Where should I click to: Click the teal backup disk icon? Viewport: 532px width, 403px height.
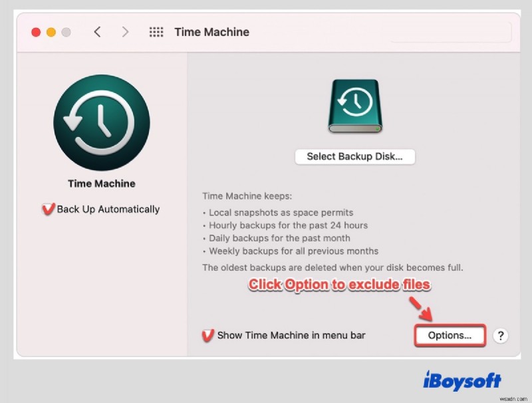354,104
